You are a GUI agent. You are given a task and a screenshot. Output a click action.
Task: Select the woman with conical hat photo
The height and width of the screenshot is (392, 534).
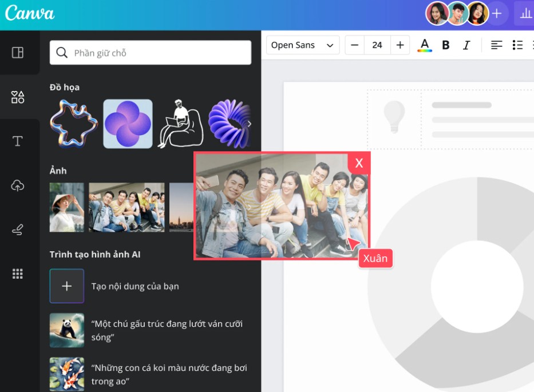(67, 207)
